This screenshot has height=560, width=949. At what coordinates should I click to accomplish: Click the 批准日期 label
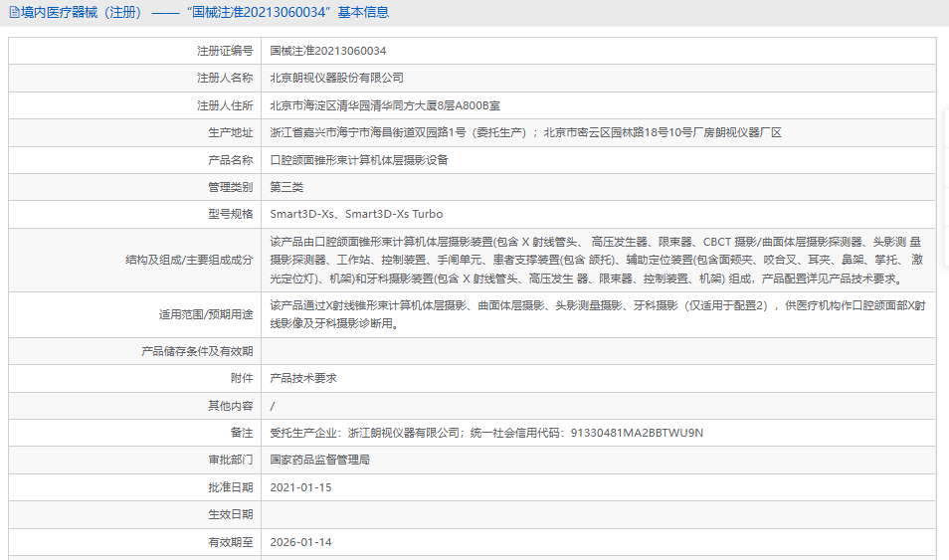230,487
